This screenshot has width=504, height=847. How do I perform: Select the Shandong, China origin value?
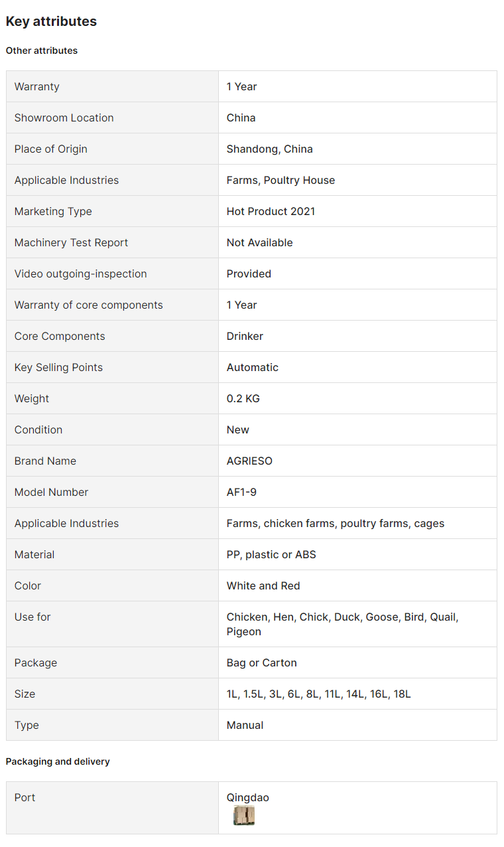269,149
